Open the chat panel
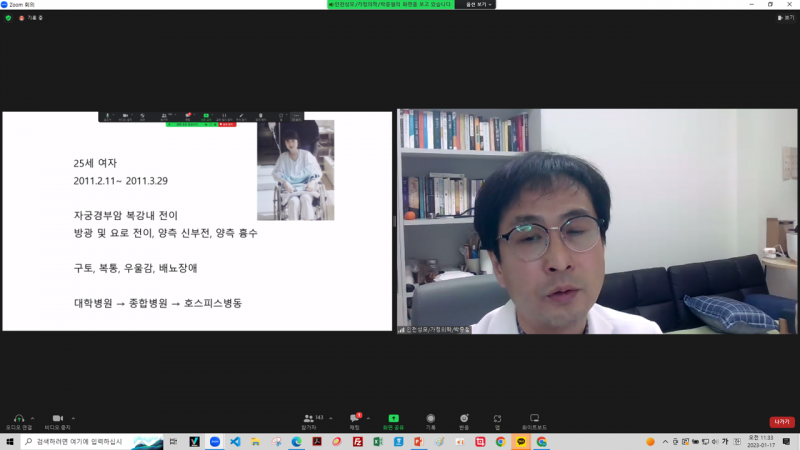 pos(354,418)
